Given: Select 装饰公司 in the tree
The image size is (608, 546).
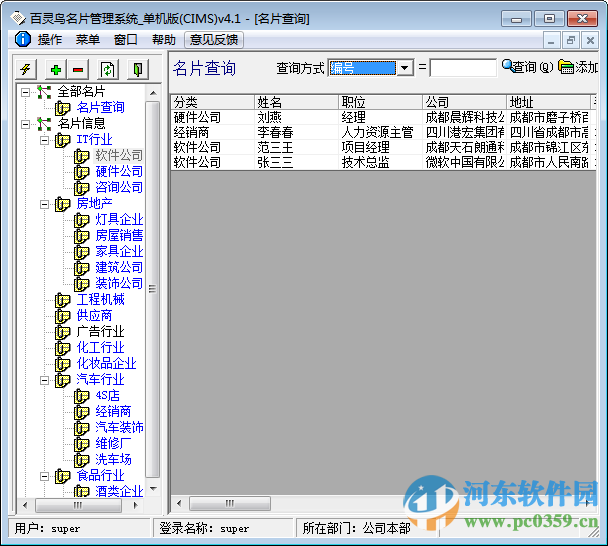Looking at the screenshot, I should click(119, 283).
